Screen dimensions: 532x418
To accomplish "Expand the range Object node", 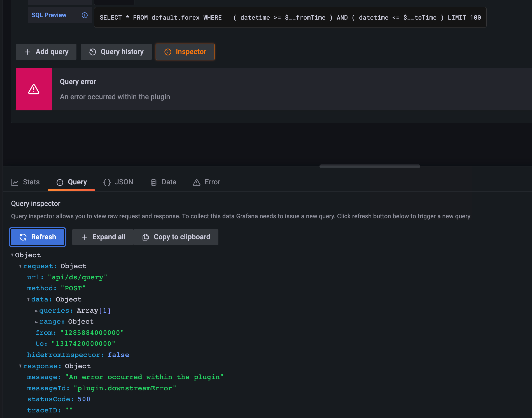I will click(x=36, y=322).
